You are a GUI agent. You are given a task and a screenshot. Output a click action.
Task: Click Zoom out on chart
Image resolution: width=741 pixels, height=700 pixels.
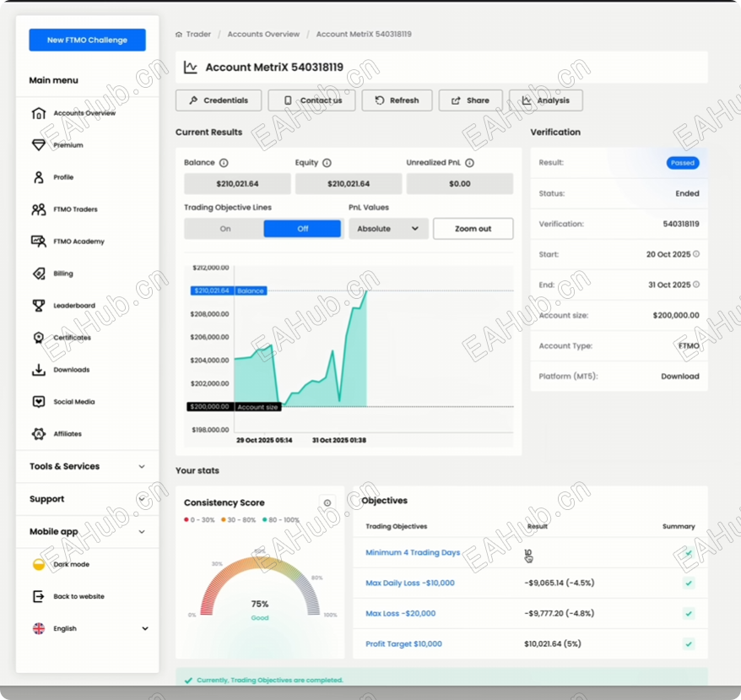click(473, 229)
